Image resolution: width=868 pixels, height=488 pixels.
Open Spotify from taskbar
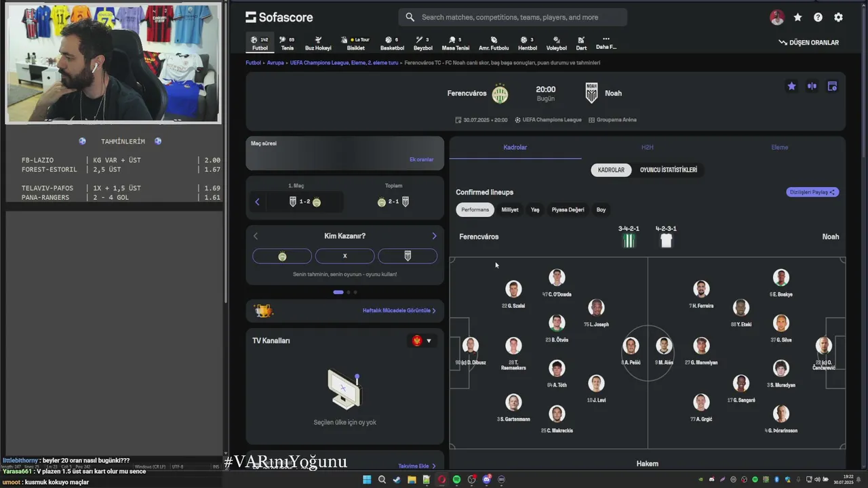click(456, 480)
